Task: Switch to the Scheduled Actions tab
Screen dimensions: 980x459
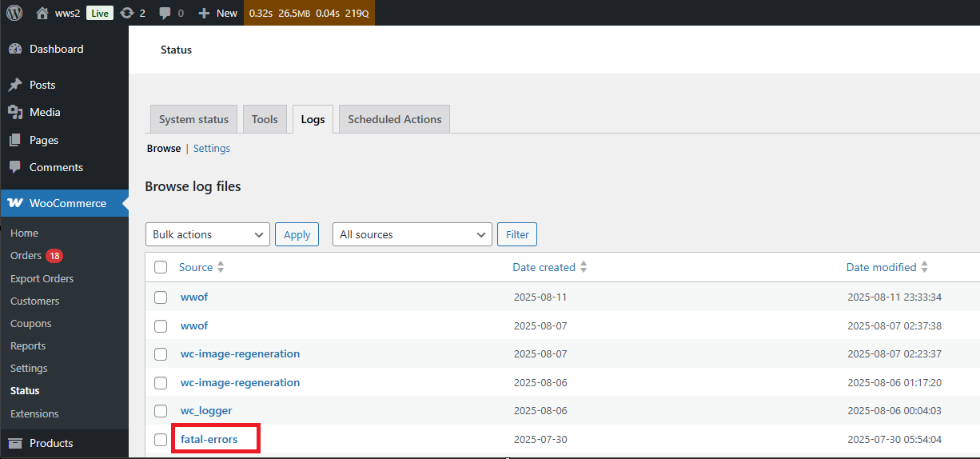Action: click(x=395, y=119)
